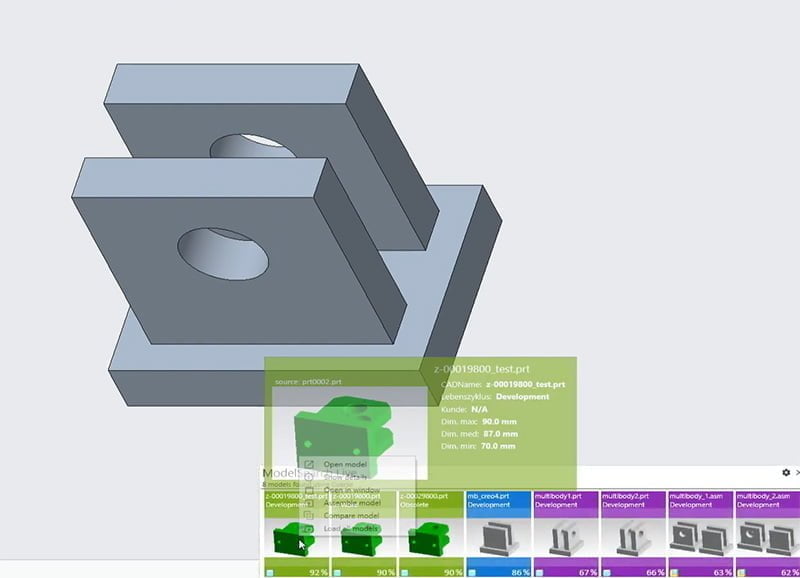Viewport: 800px width, 578px height.
Task: Click multibody1.prt card header name
Action: [558, 496]
